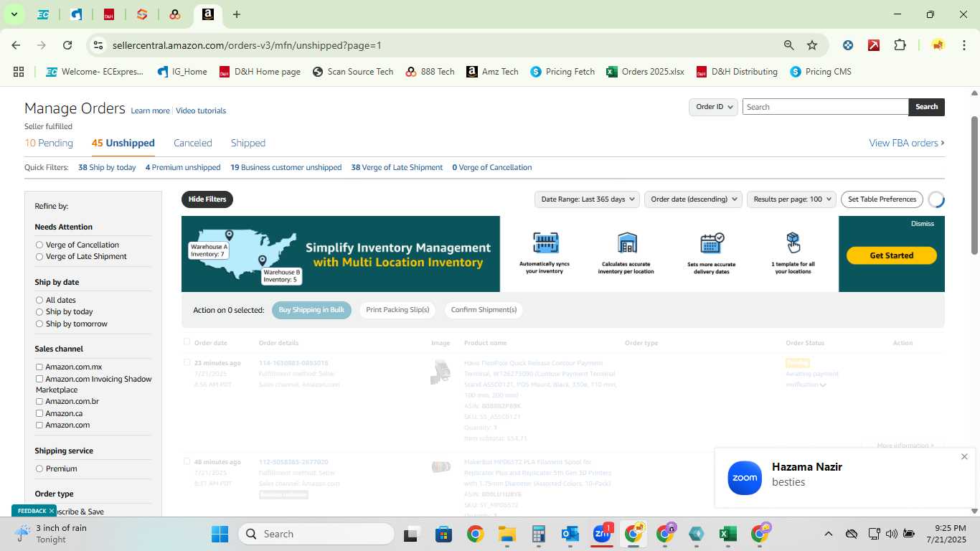Go back to the previous page
Image resolution: width=980 pixels, height=551 pixels.
[16, 45]
